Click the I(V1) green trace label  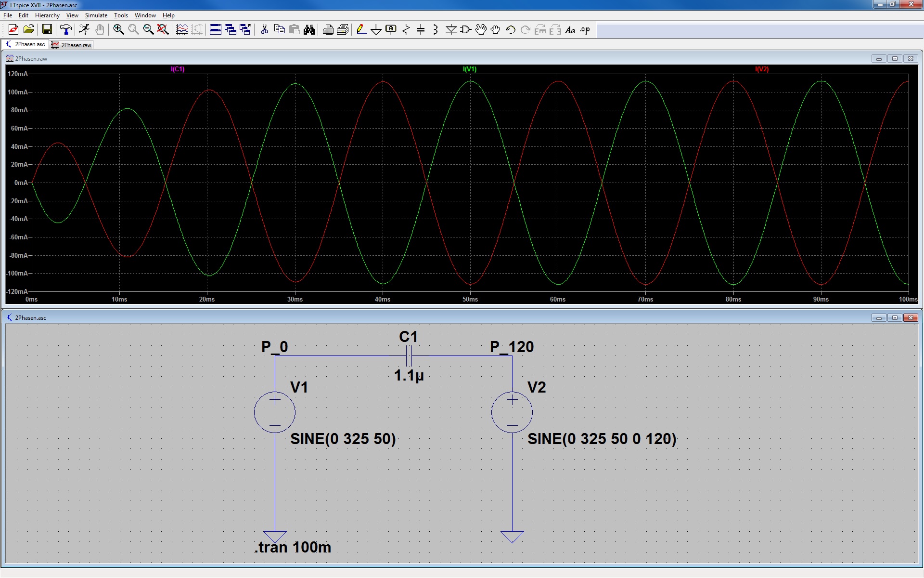coord(469,69)
